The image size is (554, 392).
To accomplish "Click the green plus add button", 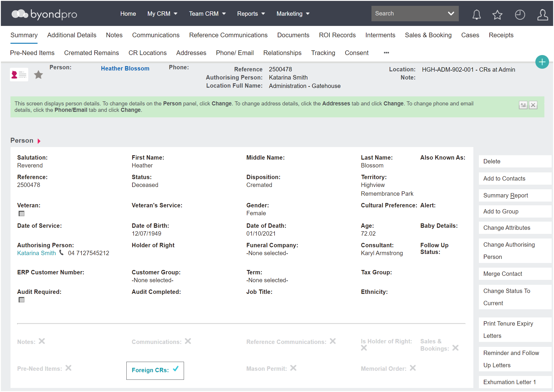I will [542, 62].
